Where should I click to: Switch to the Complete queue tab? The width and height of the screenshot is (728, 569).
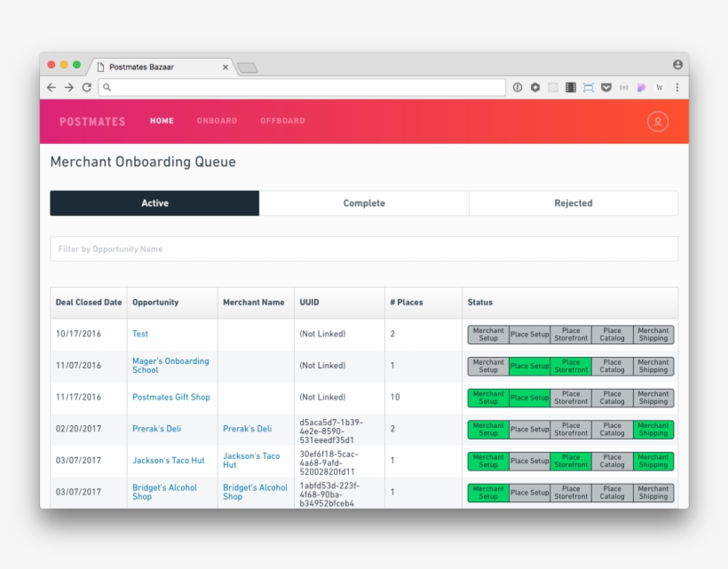(x=364, y=203)
